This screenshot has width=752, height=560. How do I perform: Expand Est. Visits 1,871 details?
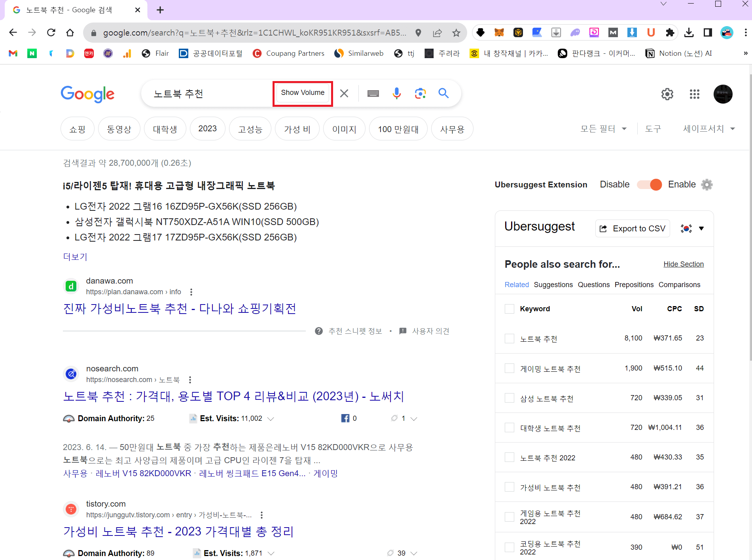click(x=271, y=553)
